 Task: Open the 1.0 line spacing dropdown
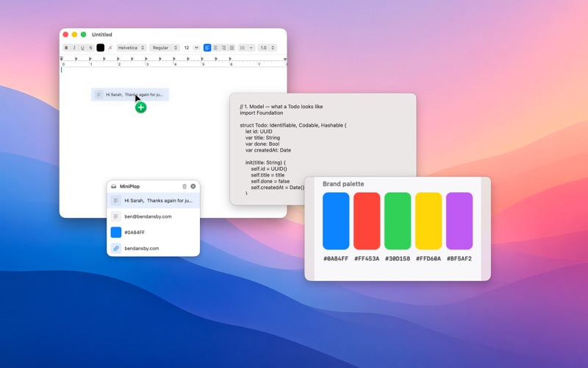(x=268, y=48)
